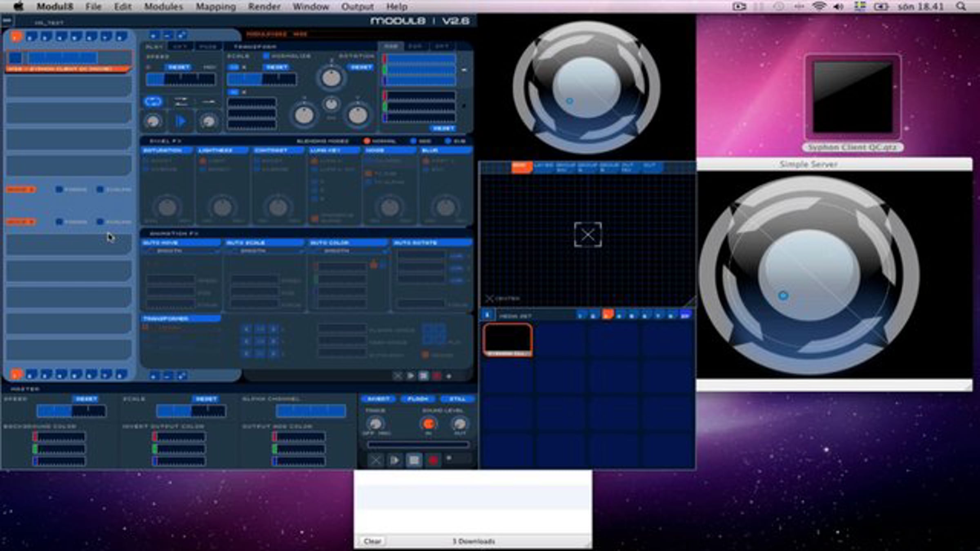Image resolution: width=980 pixels, height=551 pixels.
Task: Select the first layer in the layer list
Action: pos(69,62)
